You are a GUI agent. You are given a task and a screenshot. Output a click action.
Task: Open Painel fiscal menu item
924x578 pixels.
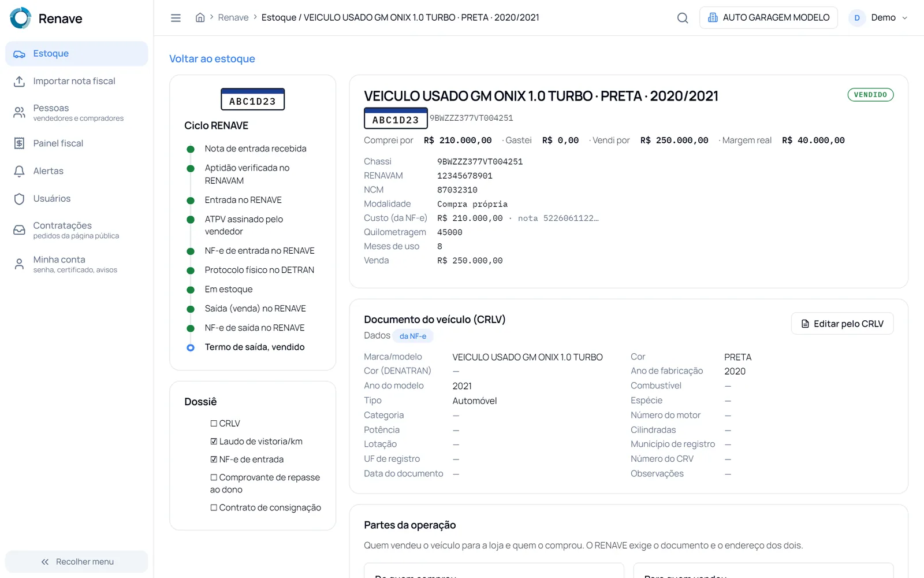click(x=76, y=143)
